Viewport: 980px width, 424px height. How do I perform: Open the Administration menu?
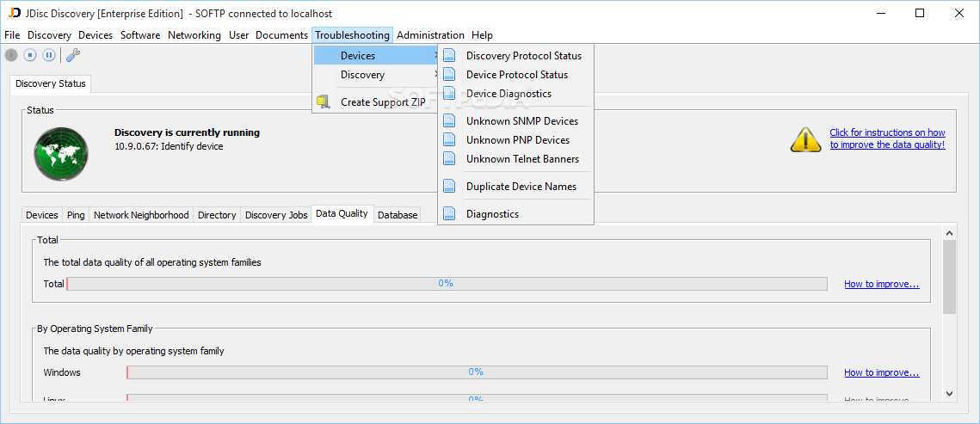(x=430, y=35)
